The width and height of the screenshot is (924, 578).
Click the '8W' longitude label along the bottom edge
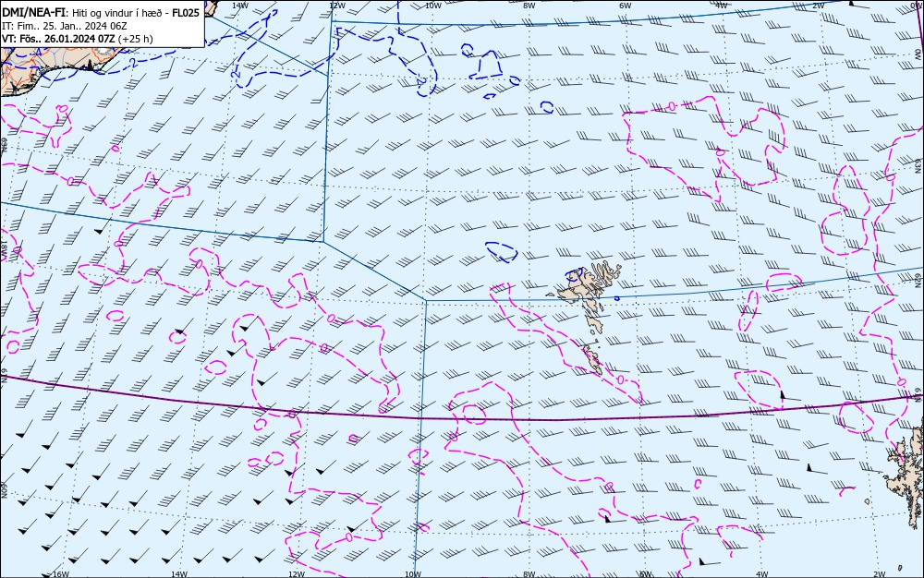coord(529,574)
